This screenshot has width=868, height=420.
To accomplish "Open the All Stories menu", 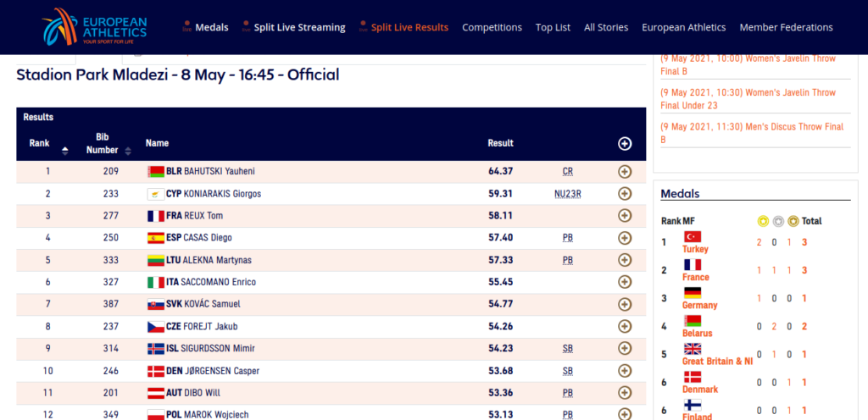I will [606, 27].
